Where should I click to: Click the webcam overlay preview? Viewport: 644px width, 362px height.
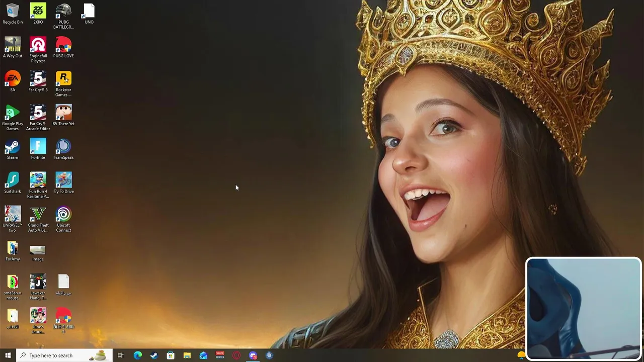tap(584, 308)
